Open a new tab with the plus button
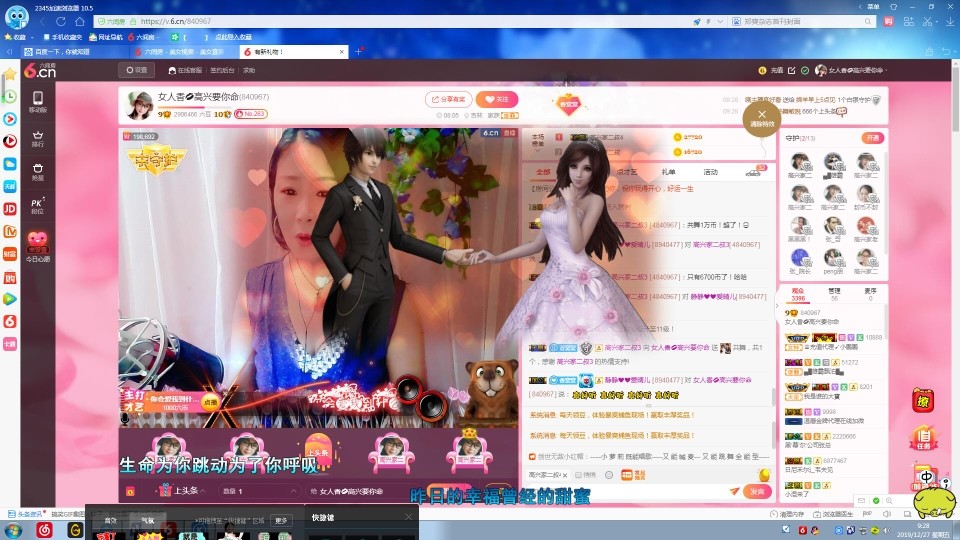Image resolution: width=960 pixels, height=540 pixels. pyautogui.click(x=359, y=51)
